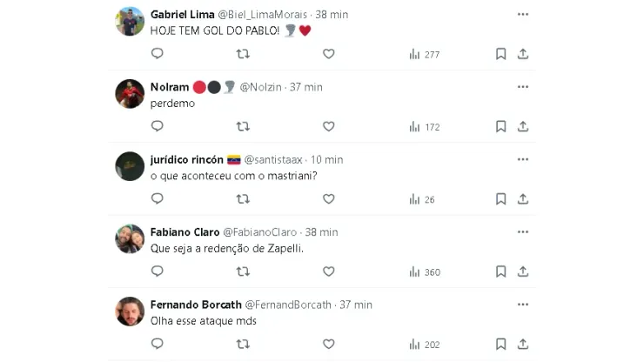The width and height of the screenshot is (644, 362).
Task: Reply to Fernando Borcath's tweet
Action: [x=158, y=344]
